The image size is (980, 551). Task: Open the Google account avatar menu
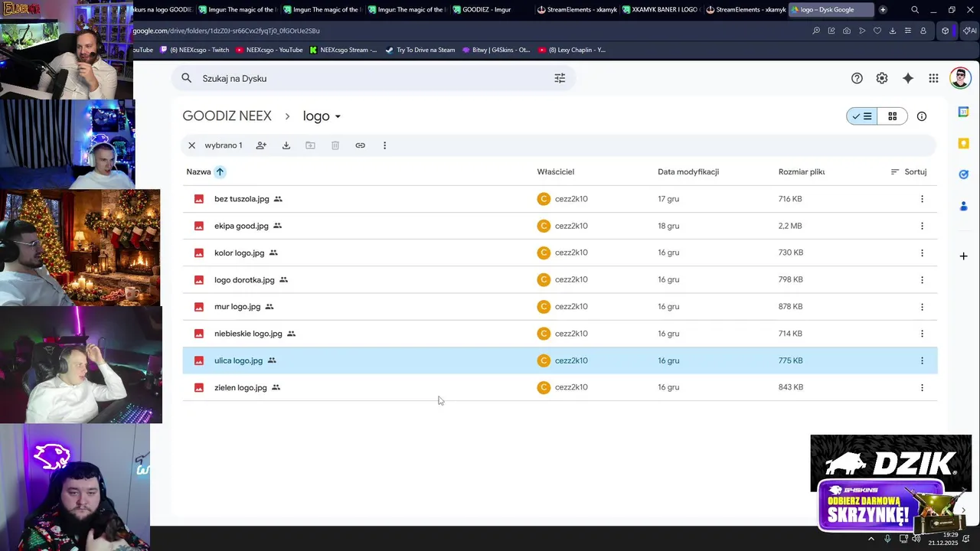click(x=960, y=78)
